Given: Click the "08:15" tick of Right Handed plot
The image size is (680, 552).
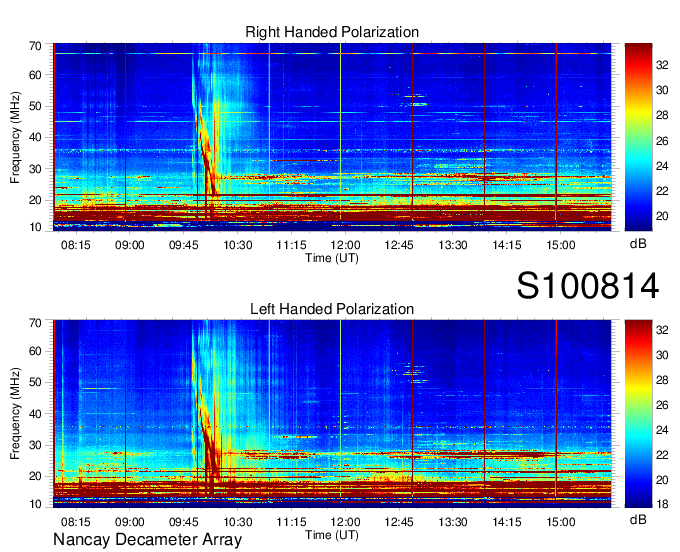Looking at the screenshot, I should pyautogui.click(x=75, y=245).
